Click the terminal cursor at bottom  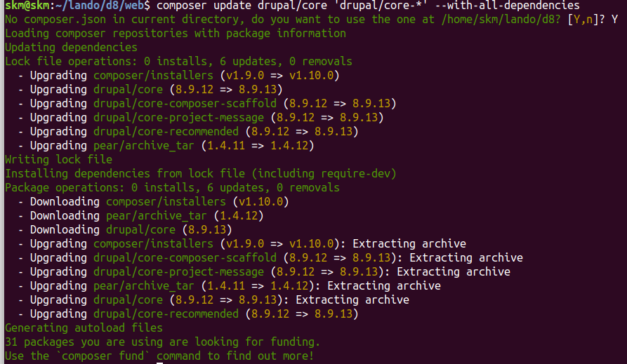(x=159, y=363)
